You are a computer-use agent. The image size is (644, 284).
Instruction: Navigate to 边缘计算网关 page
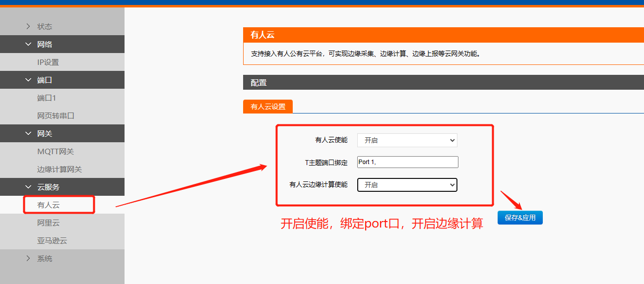60,169
